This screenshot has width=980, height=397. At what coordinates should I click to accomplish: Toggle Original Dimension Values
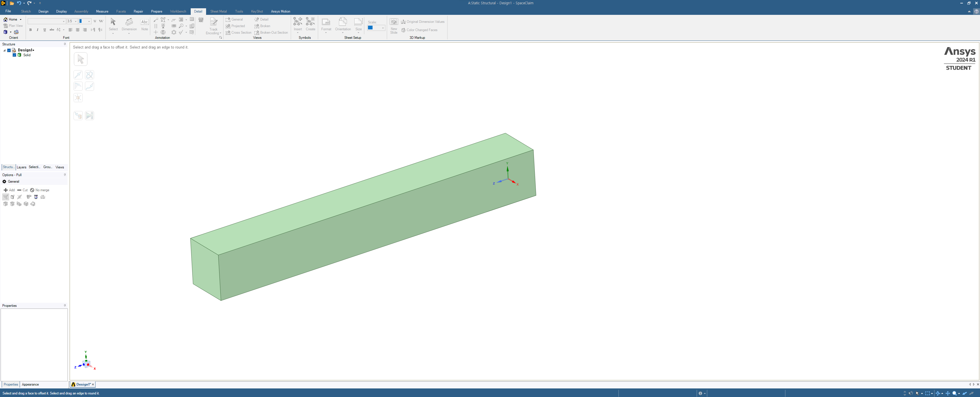click(423, 22)
